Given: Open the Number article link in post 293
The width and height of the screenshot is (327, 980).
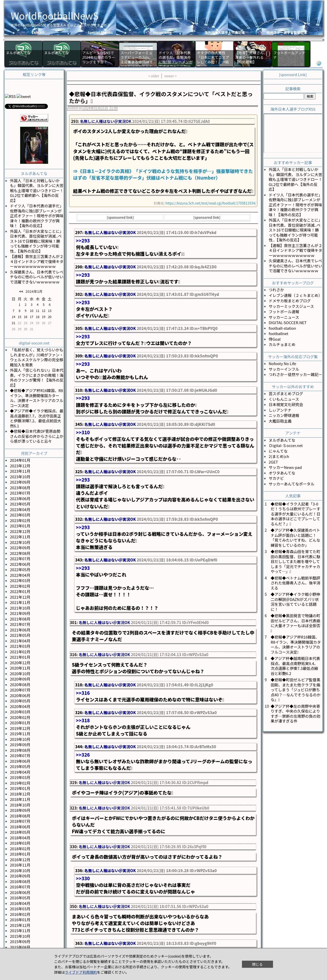Looking at the screenshot, I should [163, 175].
